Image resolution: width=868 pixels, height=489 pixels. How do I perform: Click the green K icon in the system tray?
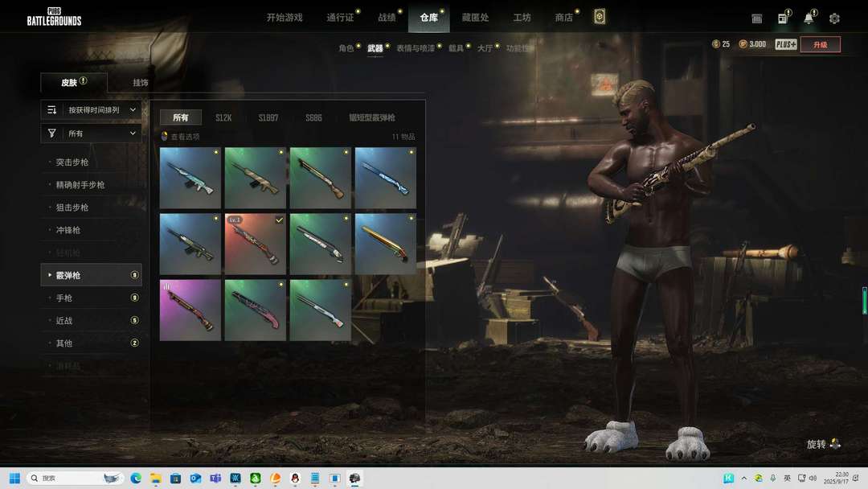point(728,478)
